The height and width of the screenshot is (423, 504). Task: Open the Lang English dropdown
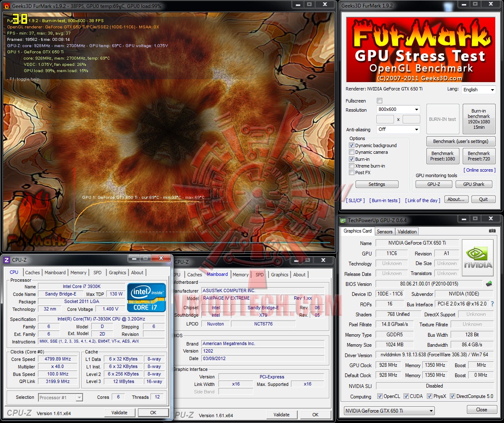[479, 90]
